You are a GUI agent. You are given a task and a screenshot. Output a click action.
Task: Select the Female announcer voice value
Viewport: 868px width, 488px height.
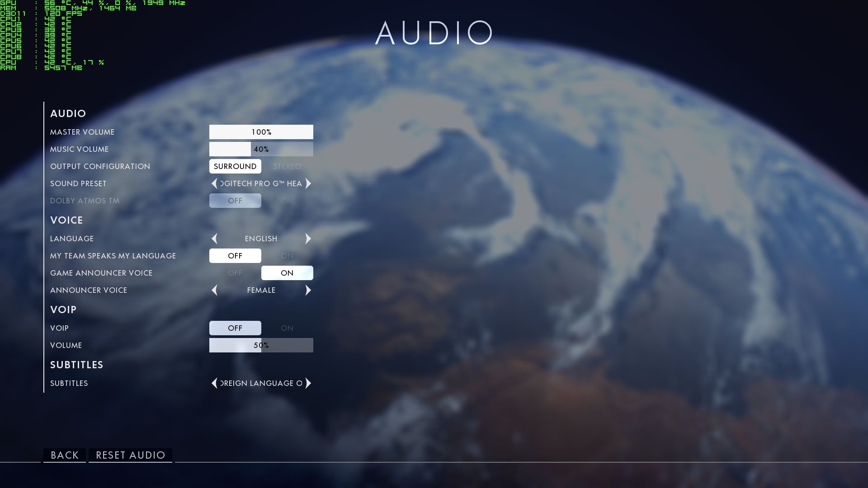point(261,290)
